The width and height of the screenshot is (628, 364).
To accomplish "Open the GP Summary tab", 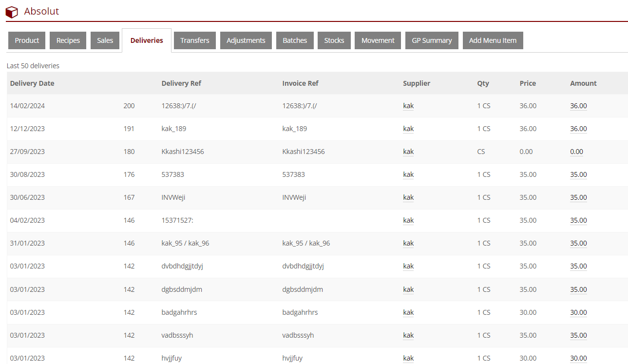I will tap(432, 40).
